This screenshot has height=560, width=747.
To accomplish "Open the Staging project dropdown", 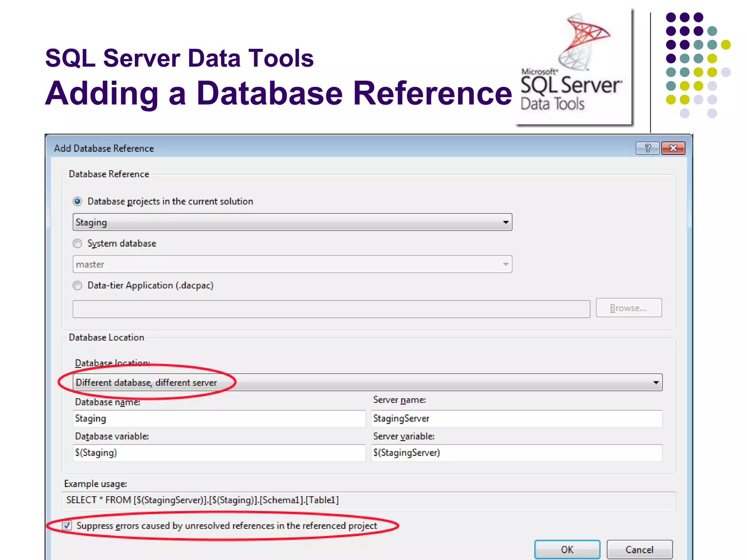I will 292,222.
